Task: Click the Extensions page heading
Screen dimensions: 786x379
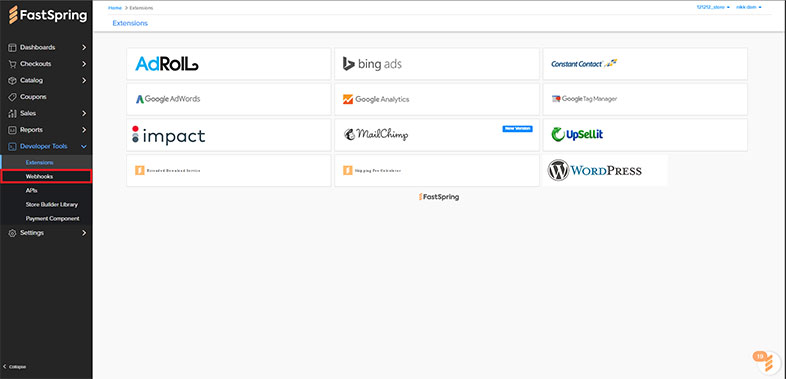Action: click(130, 23)
